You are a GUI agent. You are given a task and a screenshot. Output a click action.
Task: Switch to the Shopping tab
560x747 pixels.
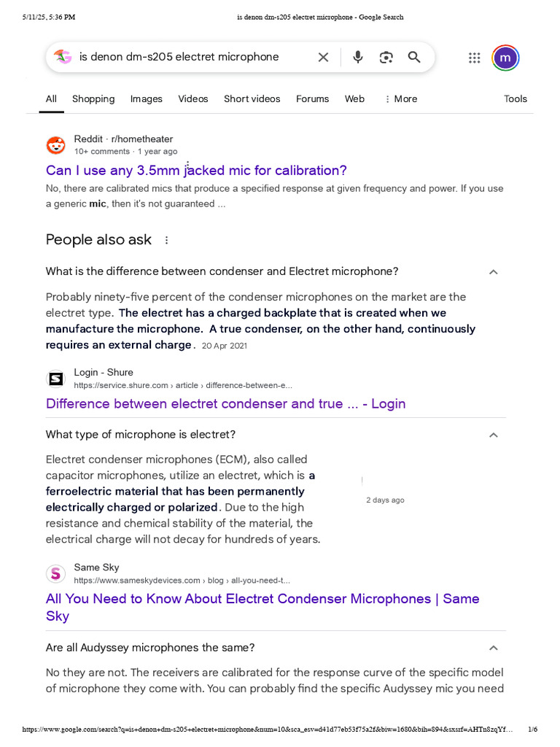(93, 98)
